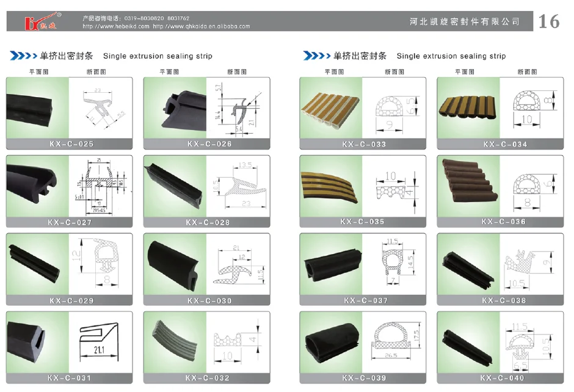The height and width of the screenshot is (392, 574).
Task: Click the KX-C-030 label
Action: [x=210, y=300]
